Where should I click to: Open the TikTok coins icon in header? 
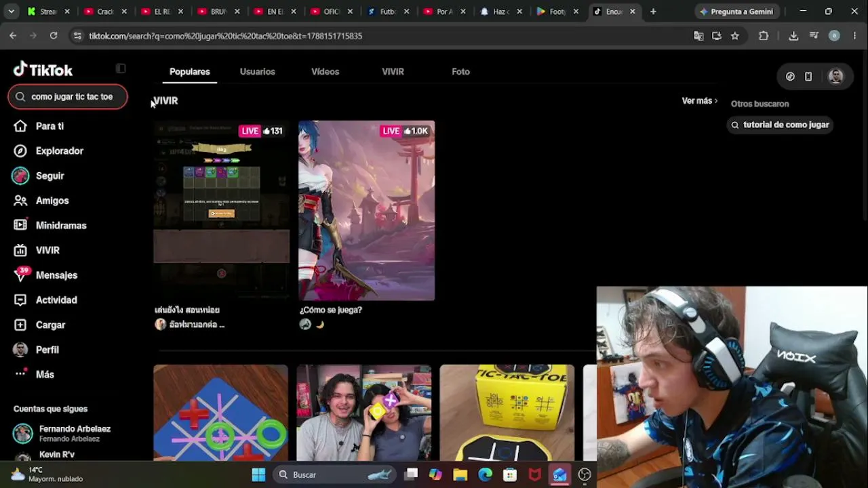790,77
